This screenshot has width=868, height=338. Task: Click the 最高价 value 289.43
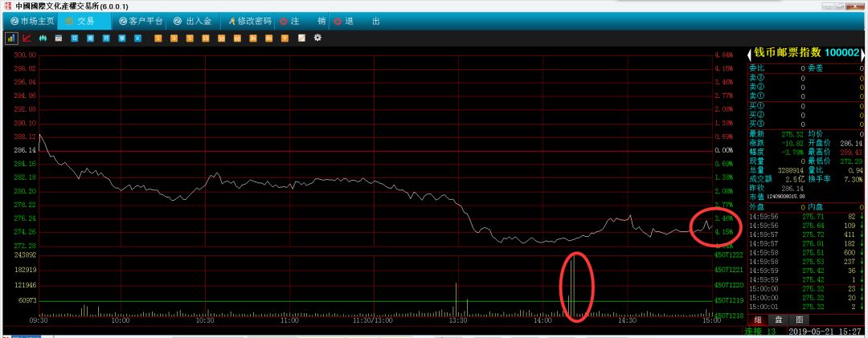(853, 153)
